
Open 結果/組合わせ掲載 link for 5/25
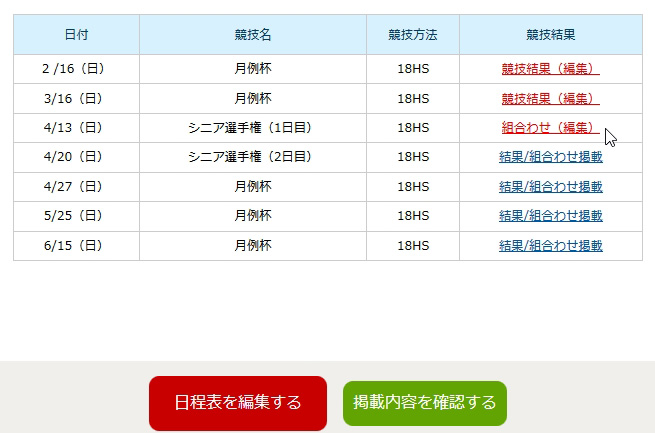(x=551, y=216)
